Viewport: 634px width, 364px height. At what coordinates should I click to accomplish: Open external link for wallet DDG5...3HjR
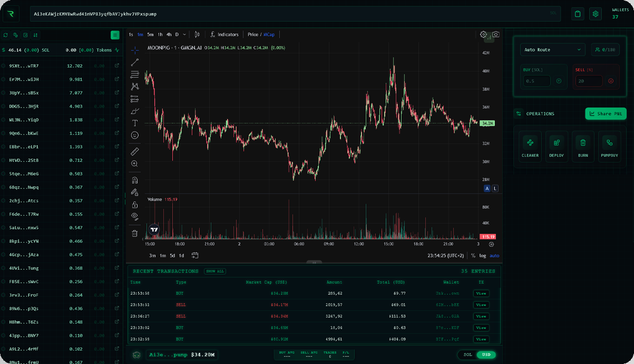[117, 106]
